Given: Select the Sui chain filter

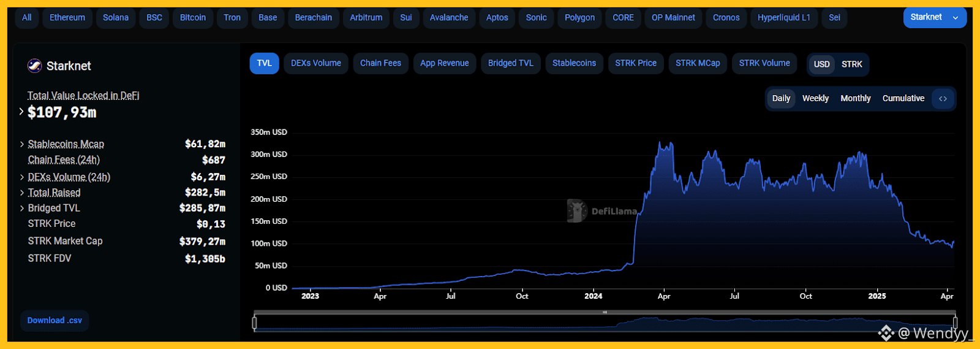Looking at the screenshot, I should point(406,18).
